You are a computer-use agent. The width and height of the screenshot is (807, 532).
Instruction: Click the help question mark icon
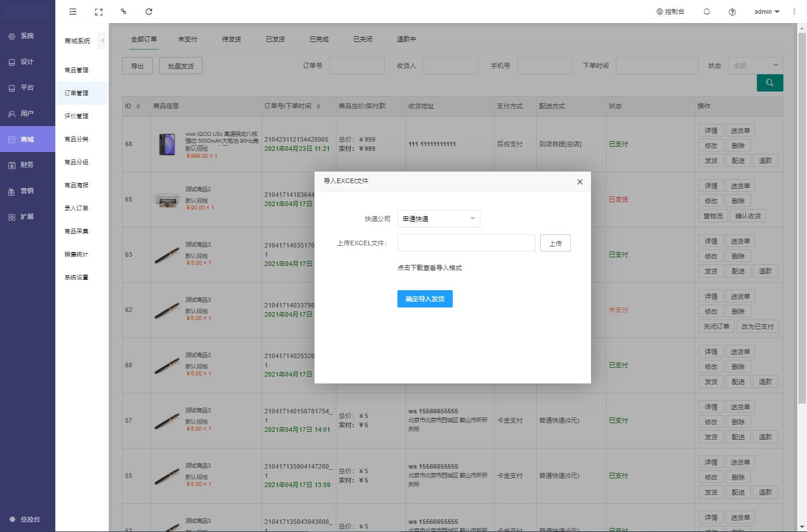coord(732,12)
